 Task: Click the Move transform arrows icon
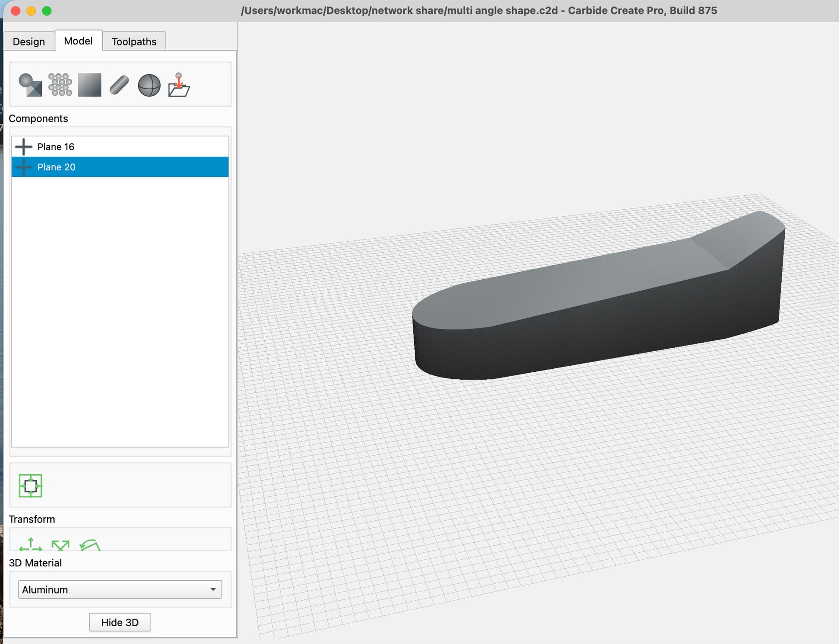point(31,544)
